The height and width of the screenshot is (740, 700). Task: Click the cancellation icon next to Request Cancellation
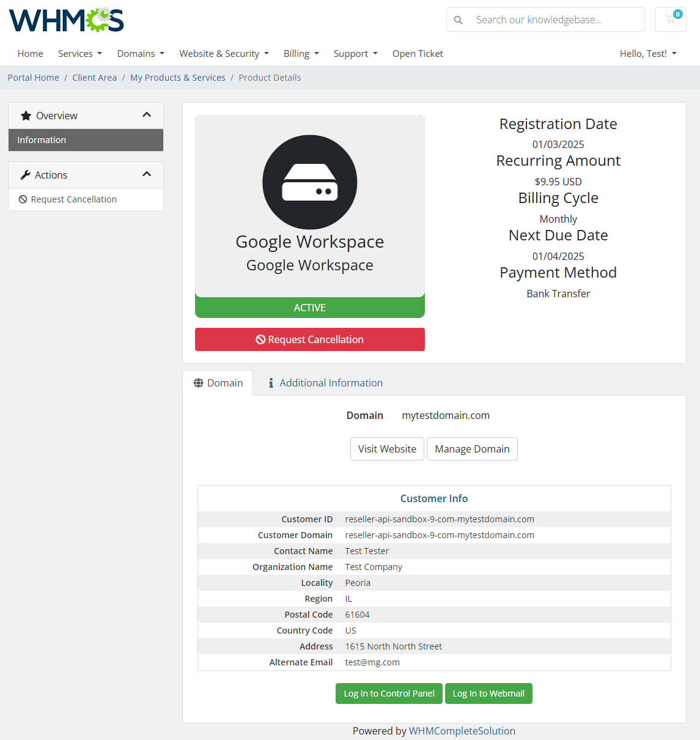coord(23,199)
